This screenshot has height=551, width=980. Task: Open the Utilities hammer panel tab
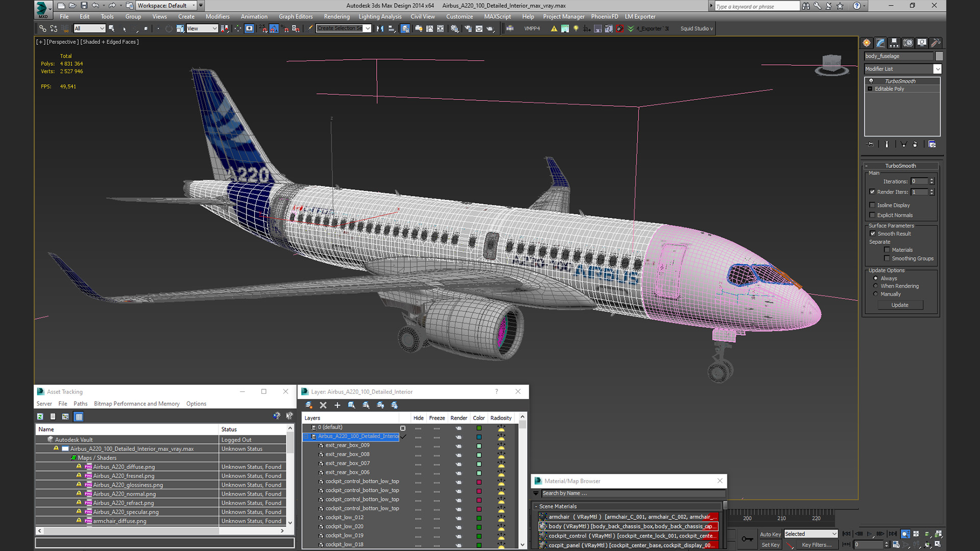click(936, 43)
